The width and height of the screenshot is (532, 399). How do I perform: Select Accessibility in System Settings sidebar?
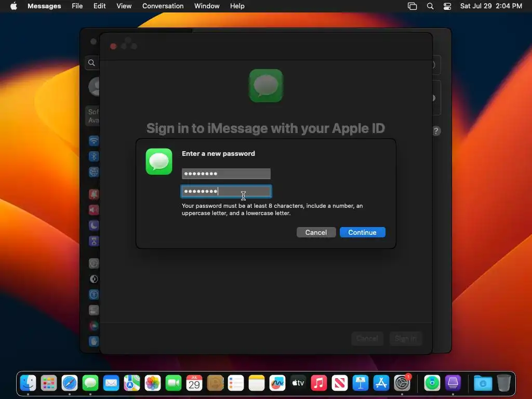click(94, 295)
